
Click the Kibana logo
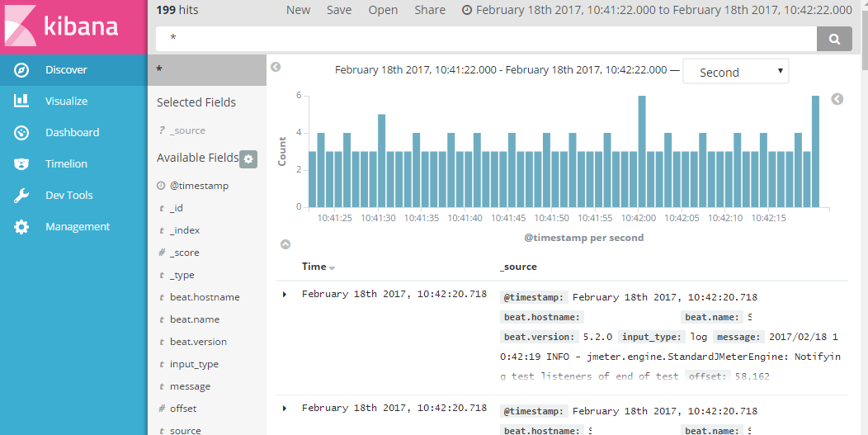point(61,26)
